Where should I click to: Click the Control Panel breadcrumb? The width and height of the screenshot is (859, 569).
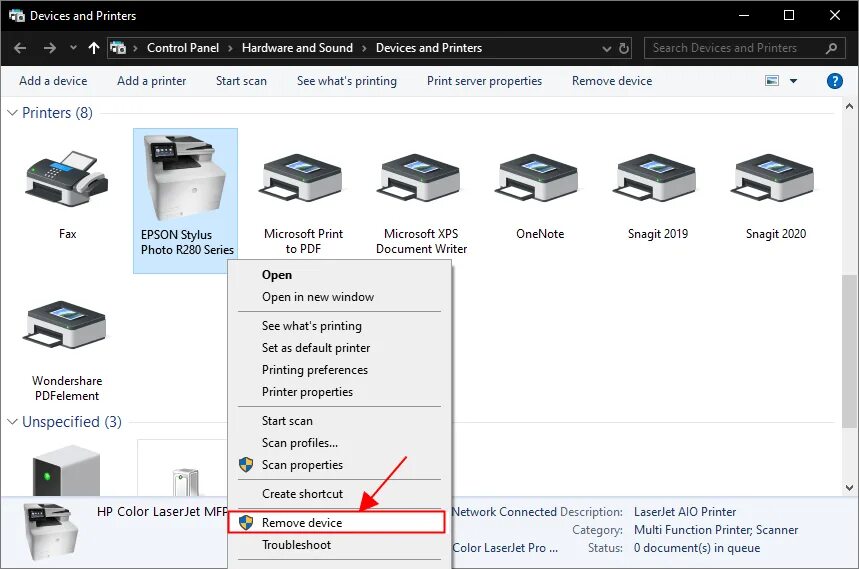183,48
